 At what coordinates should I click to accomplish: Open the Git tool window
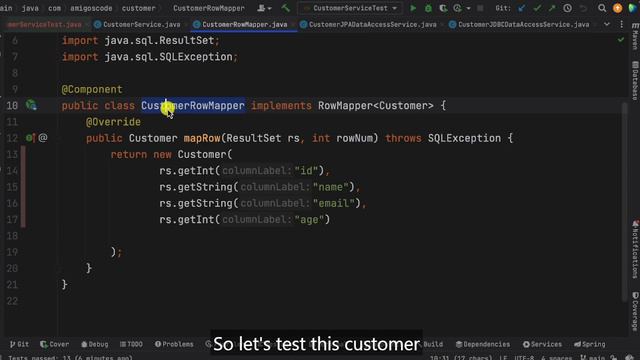pyautogui.click(x=19, y=344)
